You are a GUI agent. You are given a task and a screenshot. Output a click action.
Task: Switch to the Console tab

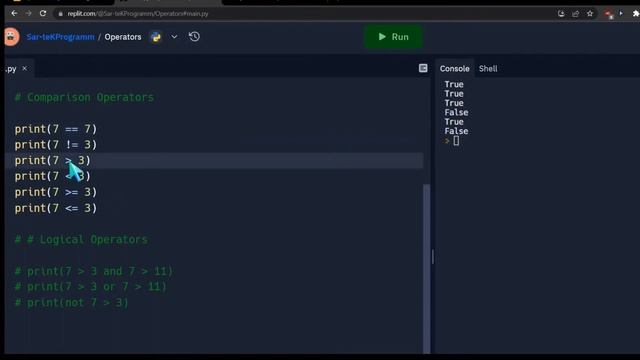coord(454,69)
